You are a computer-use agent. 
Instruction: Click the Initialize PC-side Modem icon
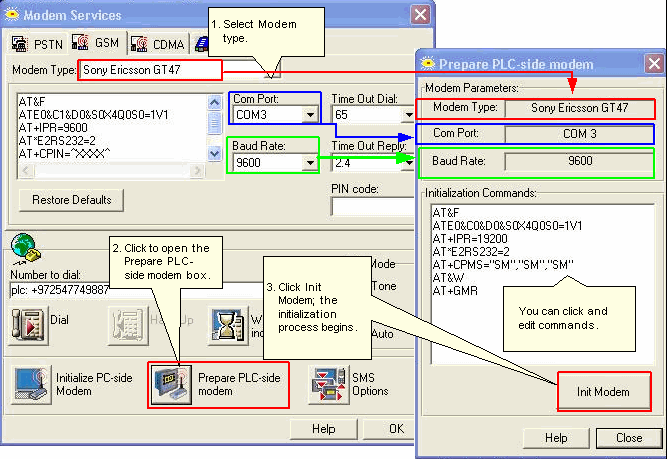[x=31, y=384]
